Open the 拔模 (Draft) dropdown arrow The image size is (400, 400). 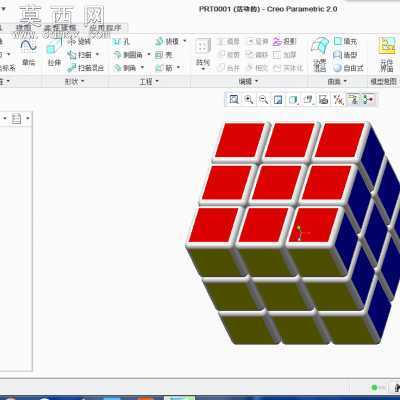(184, 41)
